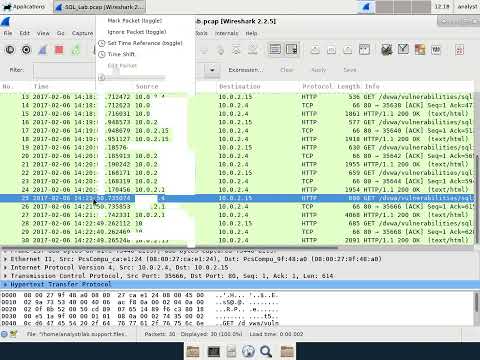Open Wireshark preferences toolbar icon
480x360 pixels.
tap(436, 50)
